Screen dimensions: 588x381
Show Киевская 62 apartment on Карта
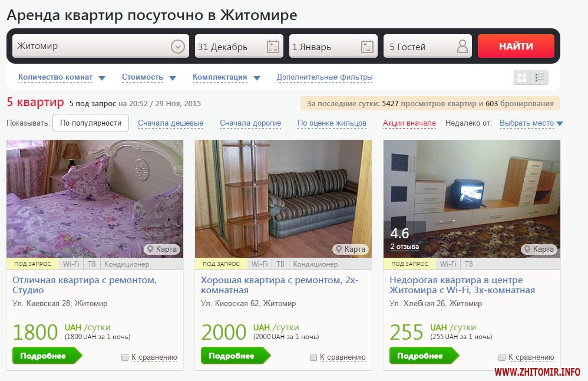pos(351,249)
